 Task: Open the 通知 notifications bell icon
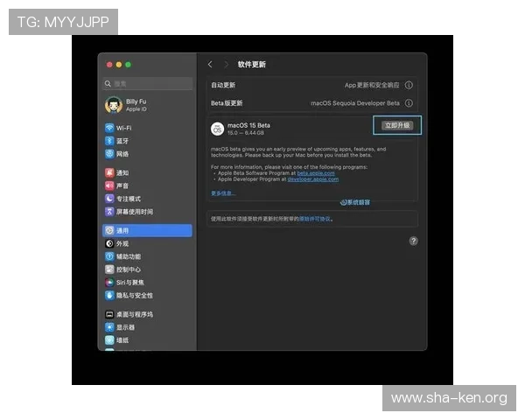(109, 173)
